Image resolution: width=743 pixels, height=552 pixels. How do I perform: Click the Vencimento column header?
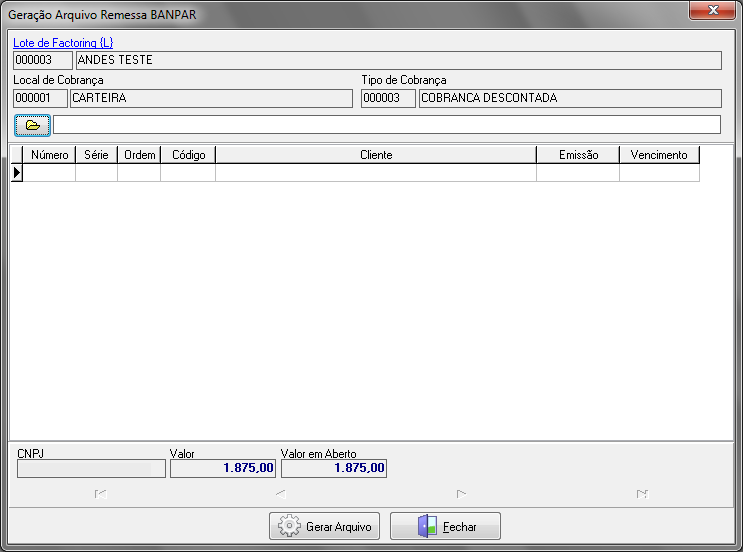pos(659,155)
